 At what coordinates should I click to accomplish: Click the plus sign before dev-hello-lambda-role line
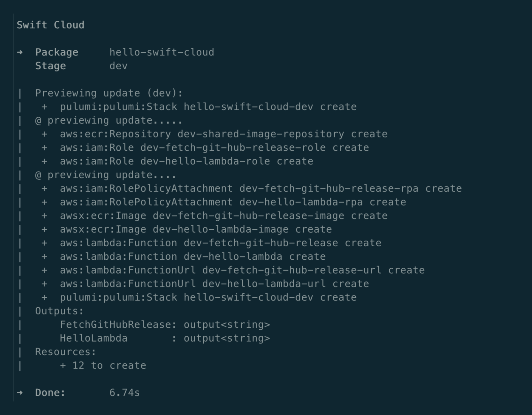[45, 161]
